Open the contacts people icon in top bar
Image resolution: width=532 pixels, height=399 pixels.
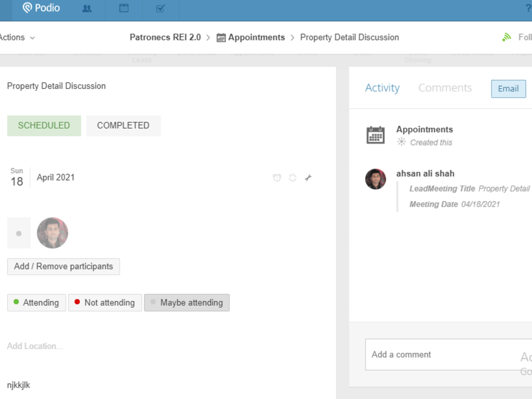(87, 9)
